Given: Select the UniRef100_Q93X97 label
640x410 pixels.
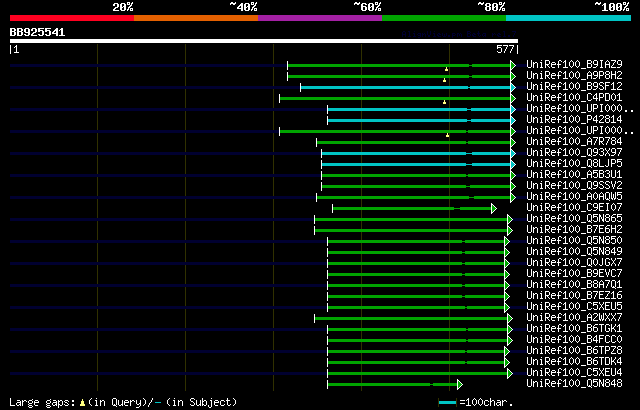Looking at the screenshot, I should tap(574, 153).
